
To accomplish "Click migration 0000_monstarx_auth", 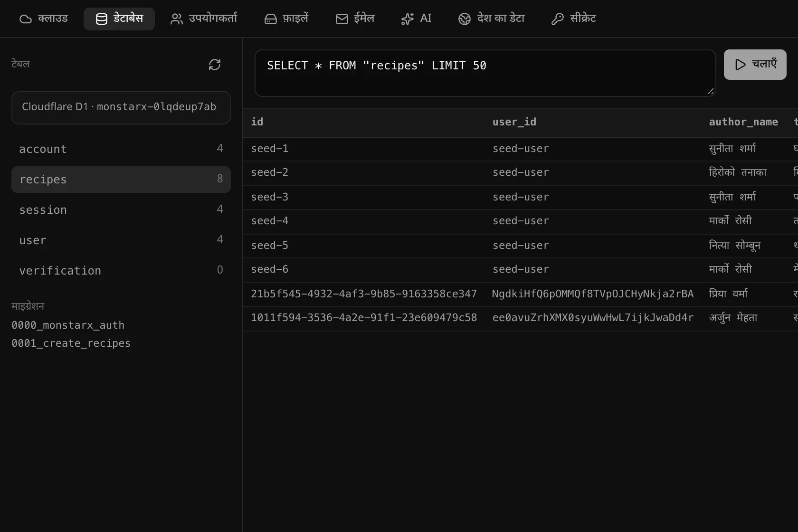I will click(68, 325).
